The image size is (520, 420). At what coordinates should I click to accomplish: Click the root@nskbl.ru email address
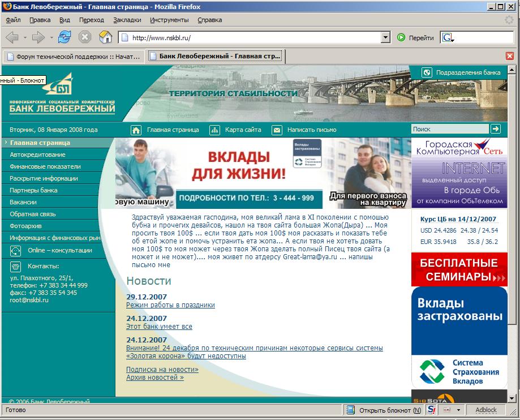[x=29, y=300]
